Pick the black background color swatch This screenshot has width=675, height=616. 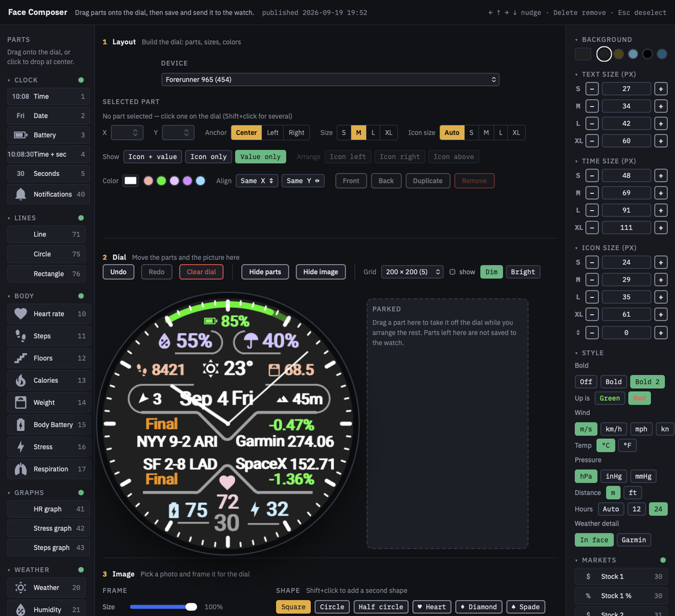point(647,54)
